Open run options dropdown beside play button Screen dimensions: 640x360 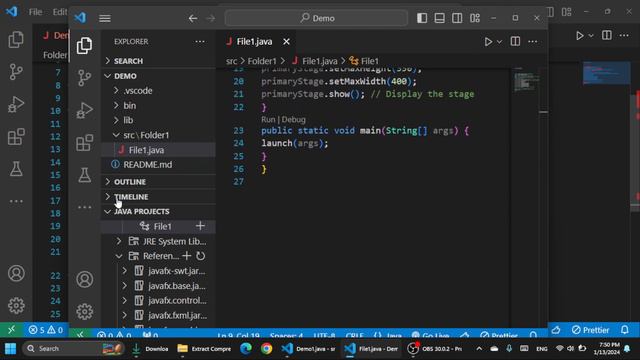click(499, 42)
